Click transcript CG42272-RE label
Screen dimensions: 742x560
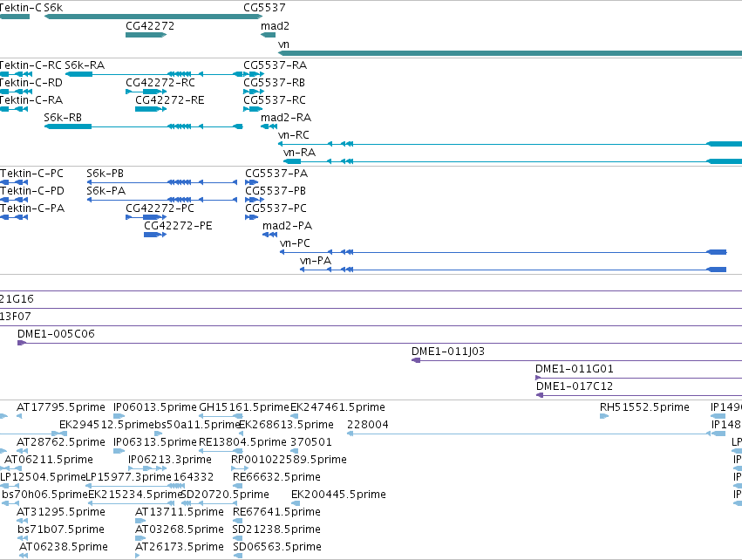pos(170,100)
